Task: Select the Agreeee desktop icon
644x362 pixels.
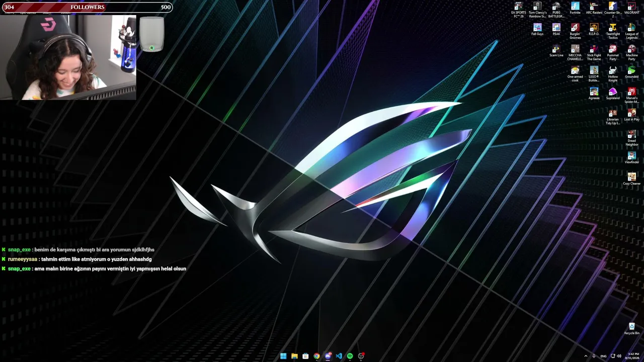Action: click(x=594, y=94)
